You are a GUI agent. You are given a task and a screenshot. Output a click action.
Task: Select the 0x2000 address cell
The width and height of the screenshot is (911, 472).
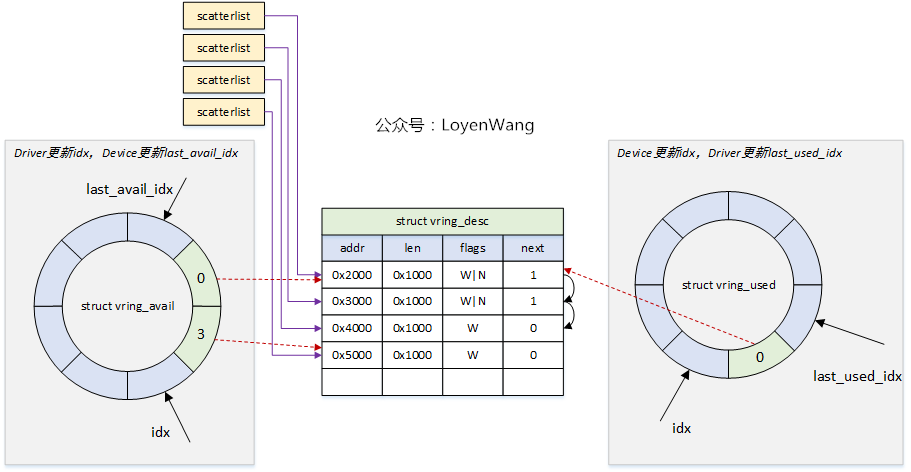click(x=352, y=274)
